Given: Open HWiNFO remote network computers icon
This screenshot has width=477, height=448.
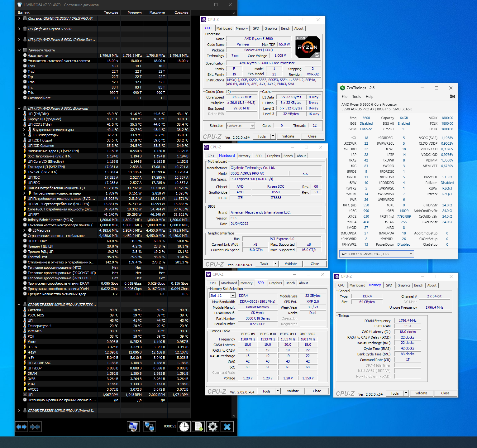Looking at the screenshot, I should coord(149,427).
